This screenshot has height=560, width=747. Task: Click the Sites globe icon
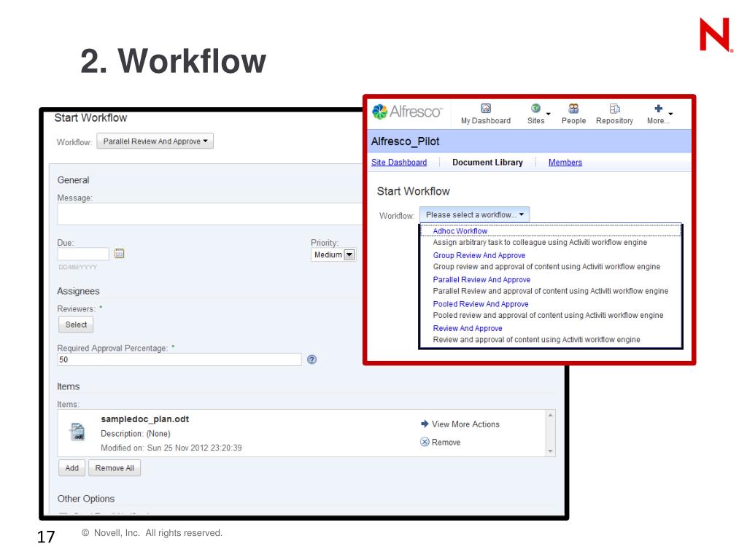click(535, 109)
